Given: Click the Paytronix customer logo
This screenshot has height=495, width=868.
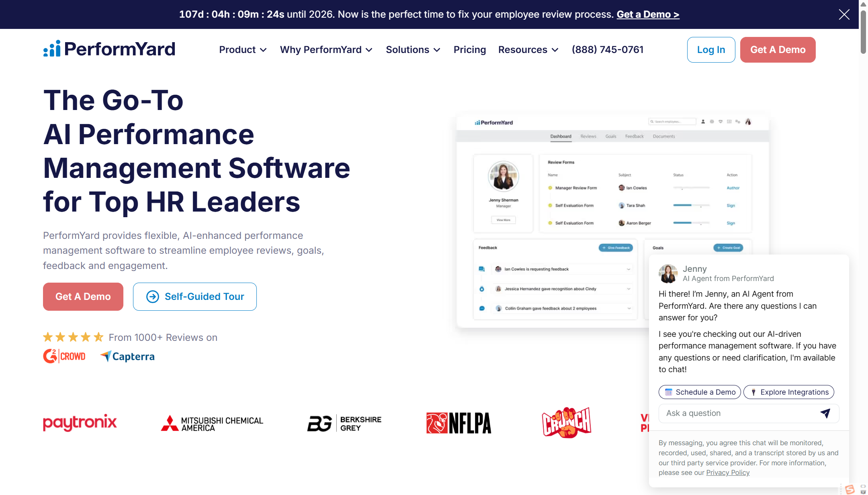Looking at the screenshot, I should pos(80,423).
